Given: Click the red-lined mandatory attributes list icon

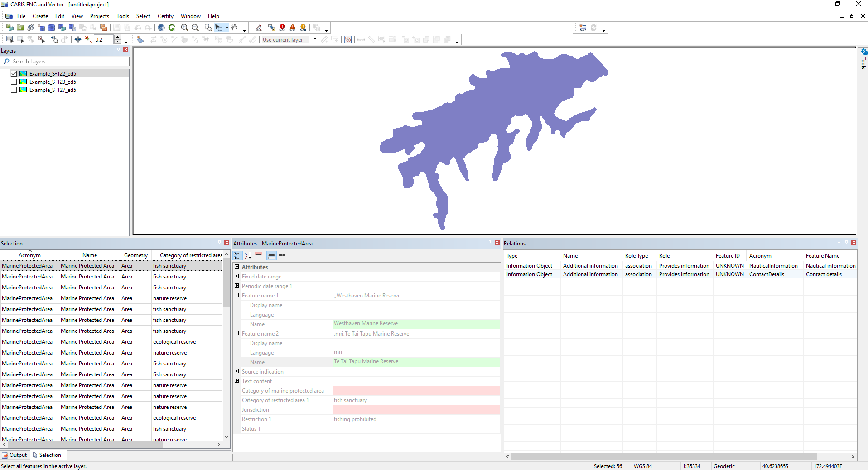Looking at the screenshot, I should coord(258,255).
